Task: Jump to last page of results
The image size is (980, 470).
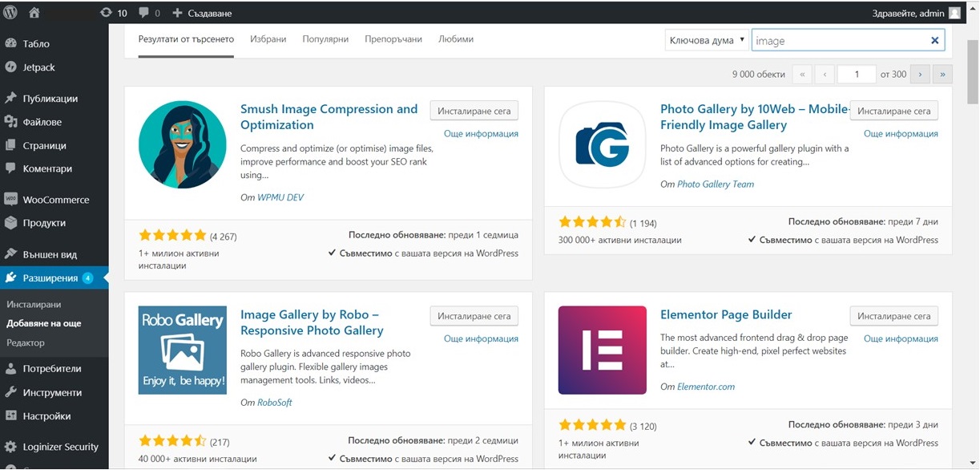Action: point(942,75)
